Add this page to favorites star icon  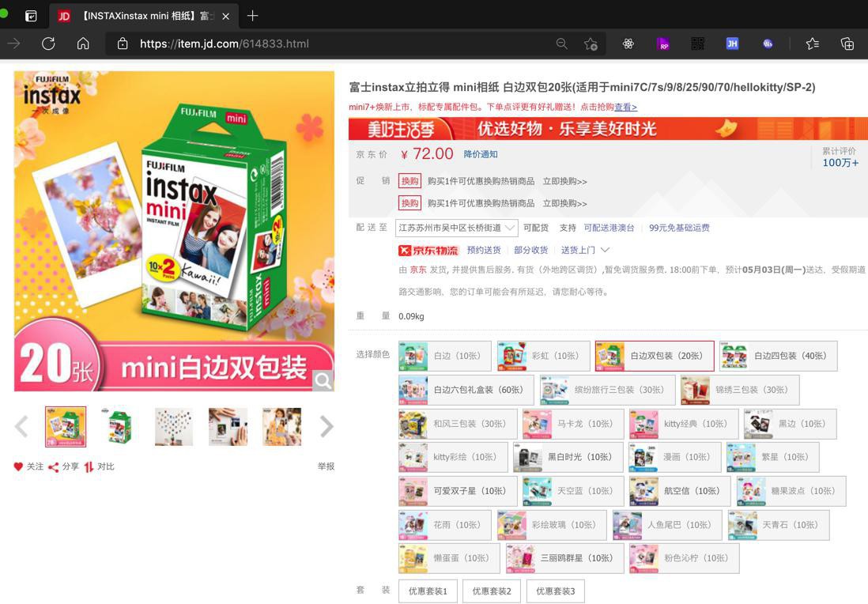(x=591, y=43)
